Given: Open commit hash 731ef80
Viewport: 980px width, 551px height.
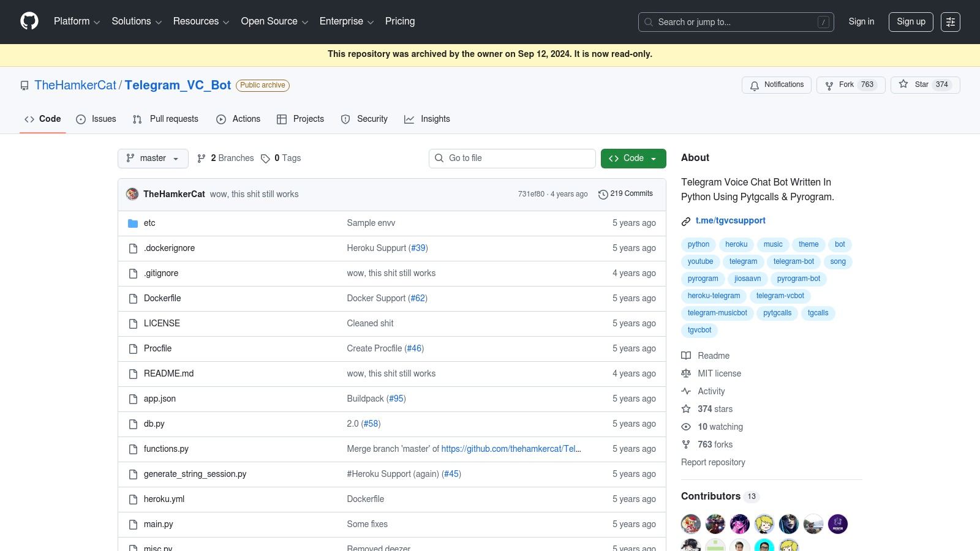Looking at the screenshot, I should [531, 195].
